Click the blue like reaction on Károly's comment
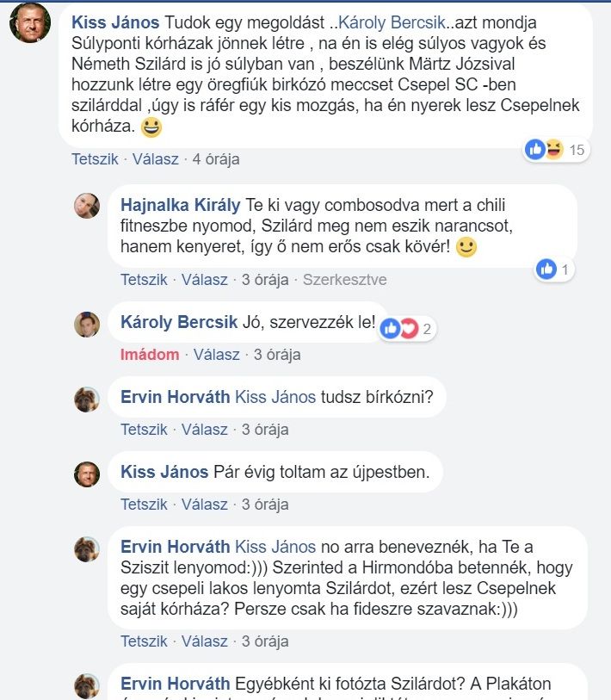 [391, 328]
